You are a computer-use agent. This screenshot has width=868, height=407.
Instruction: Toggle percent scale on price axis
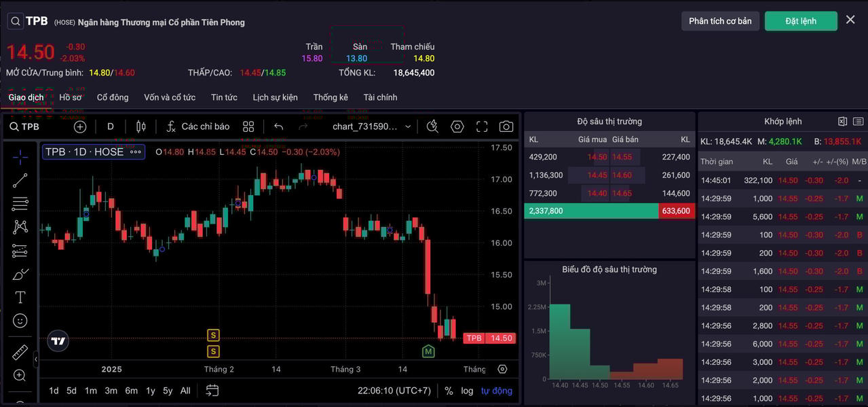[x=449, y=391]
